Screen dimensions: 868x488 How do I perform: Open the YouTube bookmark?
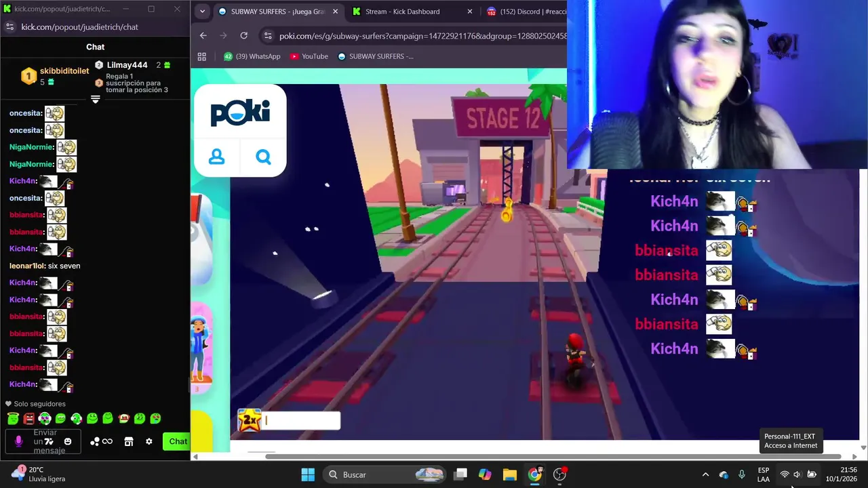(x=309, y=56)
